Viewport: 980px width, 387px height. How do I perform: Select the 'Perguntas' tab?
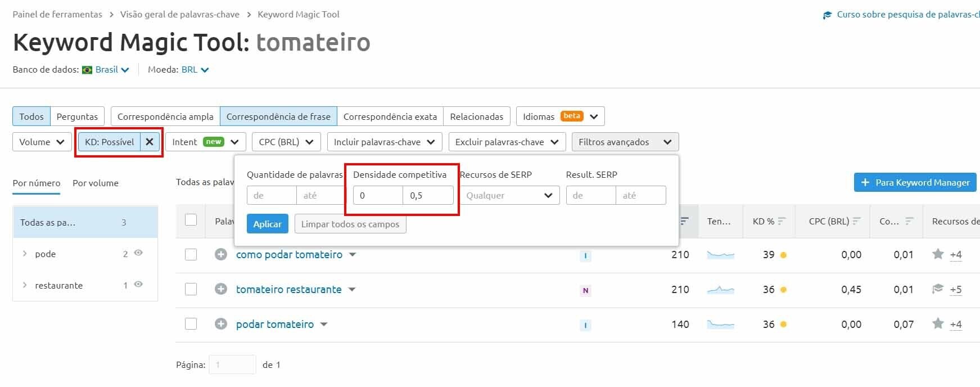[x=77, y=117]
